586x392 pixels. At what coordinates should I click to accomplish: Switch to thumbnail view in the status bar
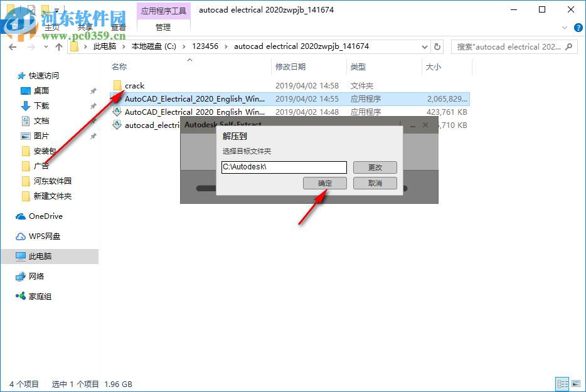pyautogui.click(x=577, y=384)
